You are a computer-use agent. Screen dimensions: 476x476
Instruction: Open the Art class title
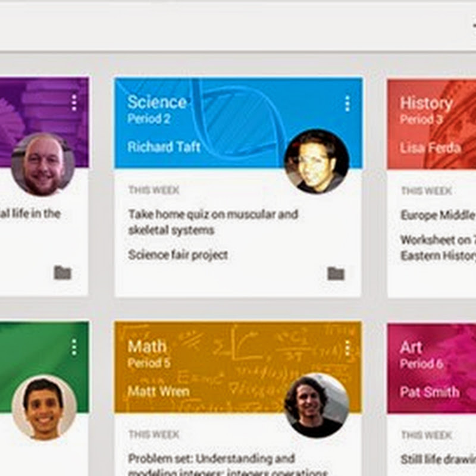coord(411,347)
